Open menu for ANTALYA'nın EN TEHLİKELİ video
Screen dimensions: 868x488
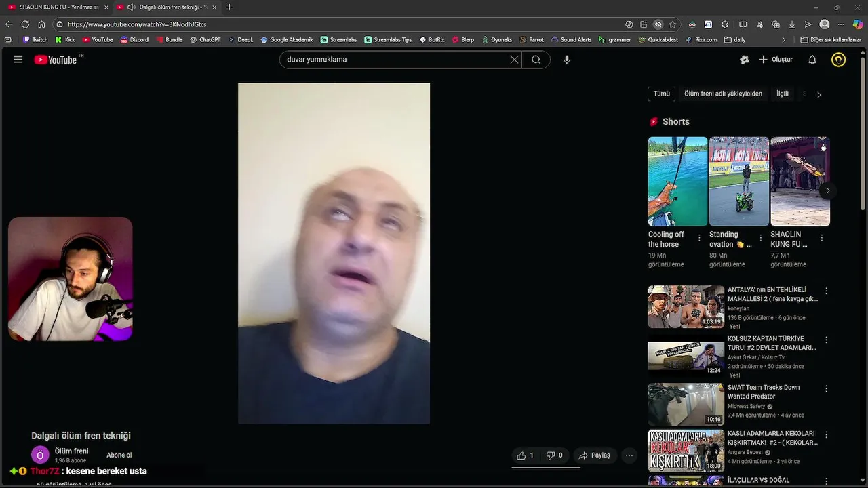coord(826,291)
